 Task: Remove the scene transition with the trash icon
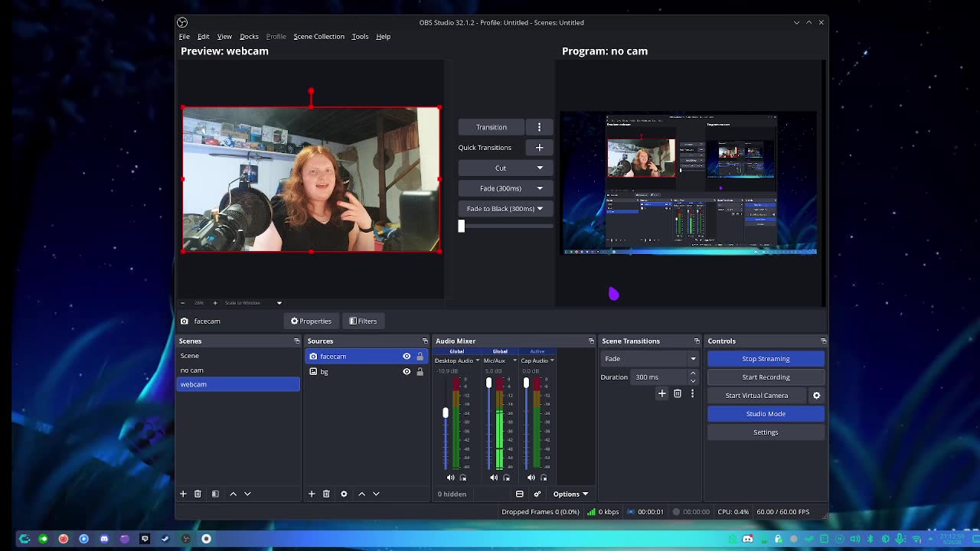[x=678, y=393]
